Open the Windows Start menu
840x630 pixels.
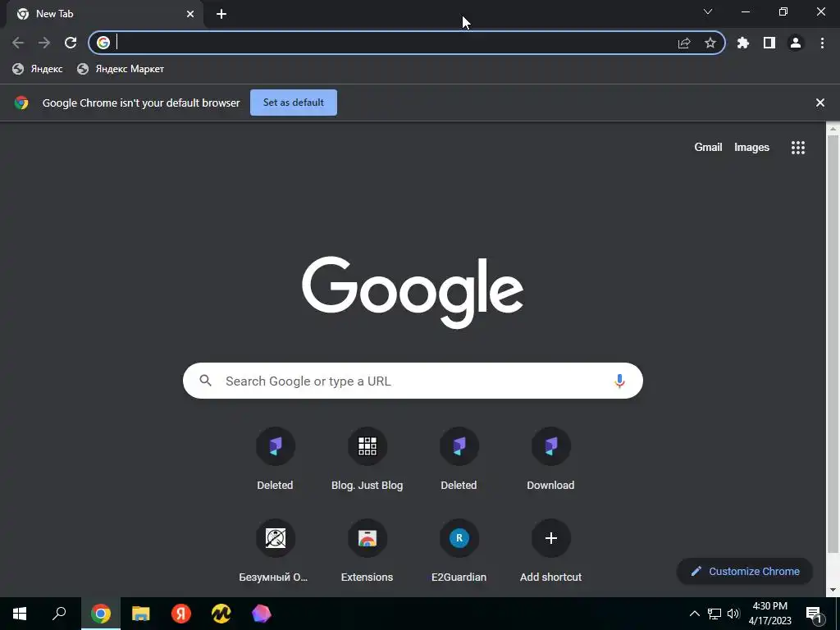click(20, 614)
